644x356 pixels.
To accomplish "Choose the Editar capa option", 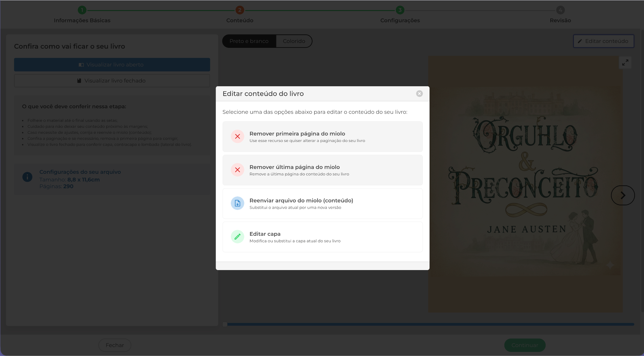I will tap(322, 237).
